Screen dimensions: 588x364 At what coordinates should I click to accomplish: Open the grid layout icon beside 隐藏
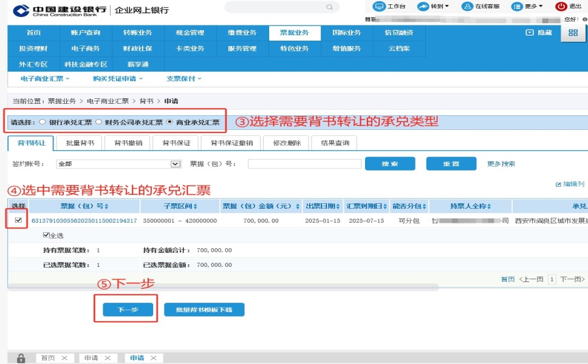coord(573,33)
